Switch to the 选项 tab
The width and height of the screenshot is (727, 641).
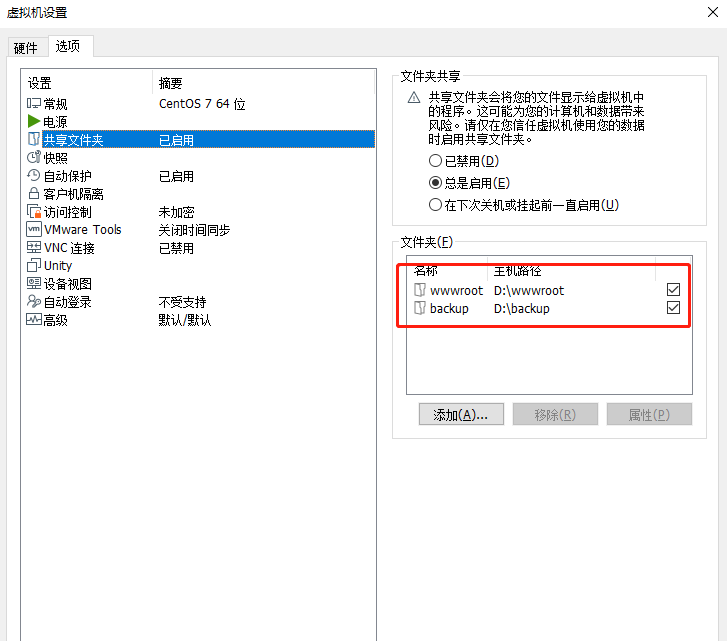click(x=70, y=46)
